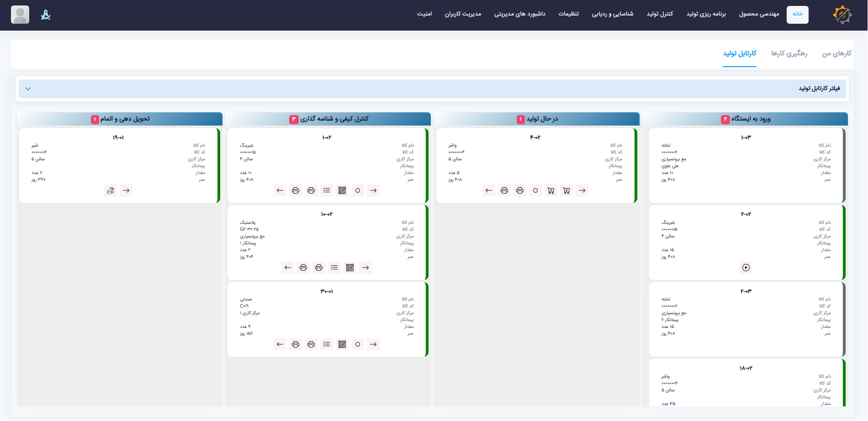Viewport: 868px width, 421px height.
Task: Open the QR code icon on card ۱-۰۲
Action: pos(342,190)
